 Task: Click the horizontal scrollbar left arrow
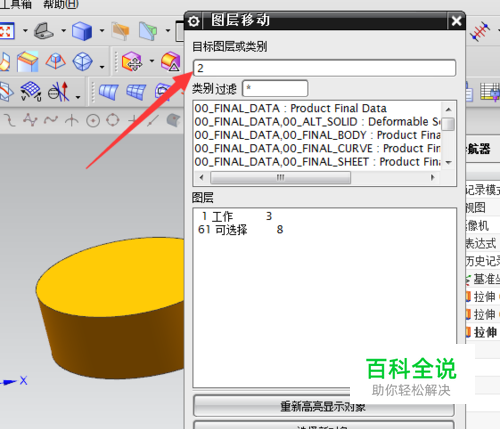pos(201,177)
